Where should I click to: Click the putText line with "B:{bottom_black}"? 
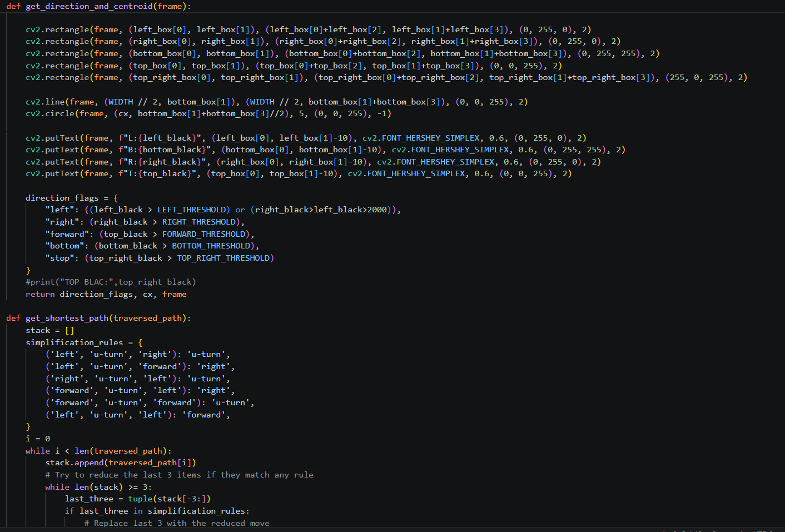click(325, 150)
